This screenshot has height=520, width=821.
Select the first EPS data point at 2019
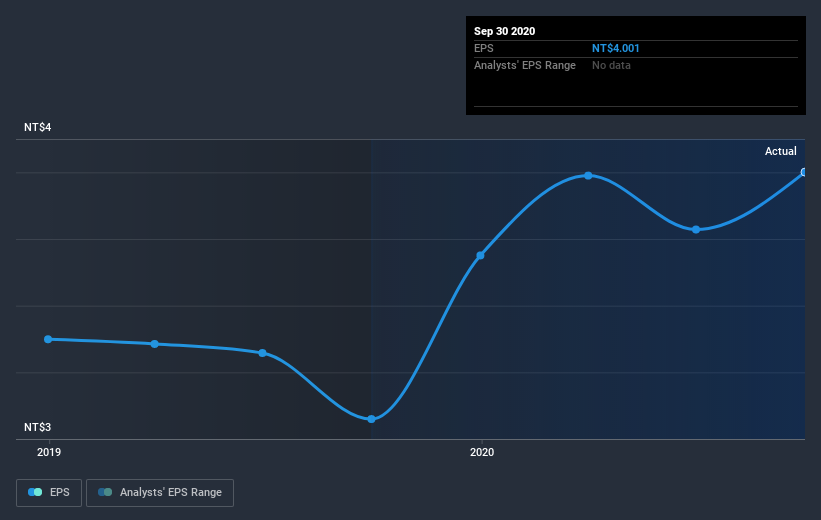(x=48, y=339)
